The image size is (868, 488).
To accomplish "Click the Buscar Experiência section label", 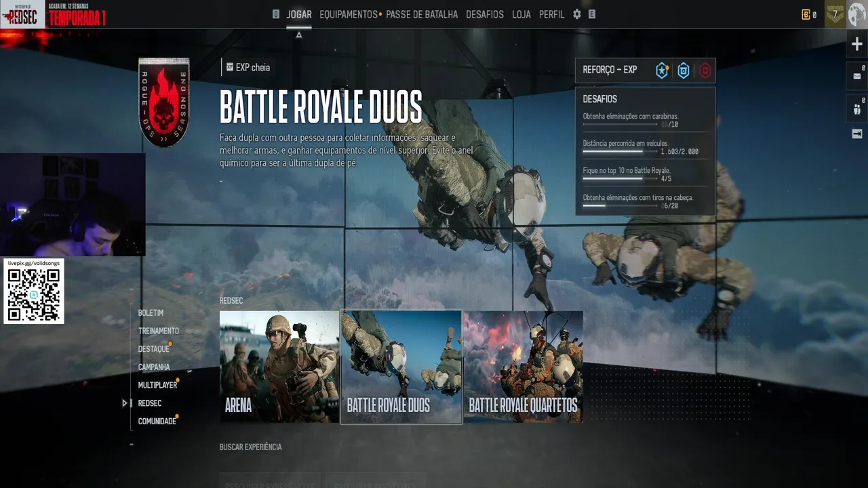I will 250,447.
